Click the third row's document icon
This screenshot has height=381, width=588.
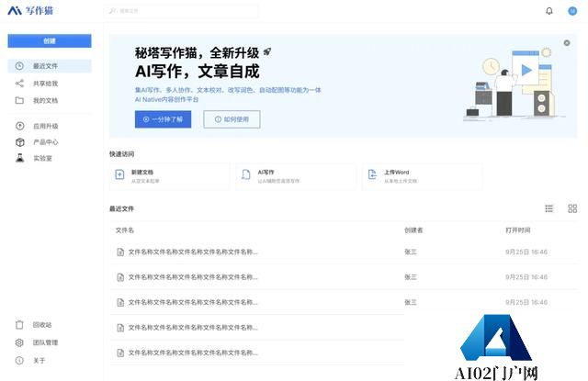120,302
